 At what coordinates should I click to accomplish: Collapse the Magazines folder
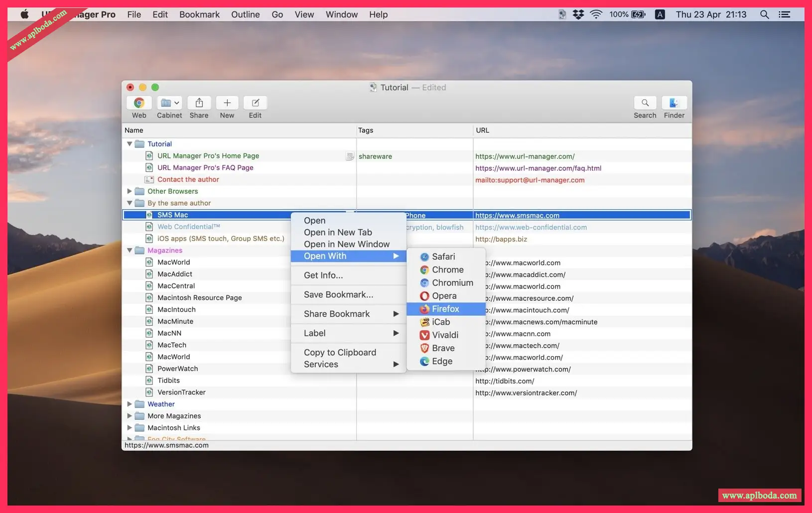coord(130,251)
